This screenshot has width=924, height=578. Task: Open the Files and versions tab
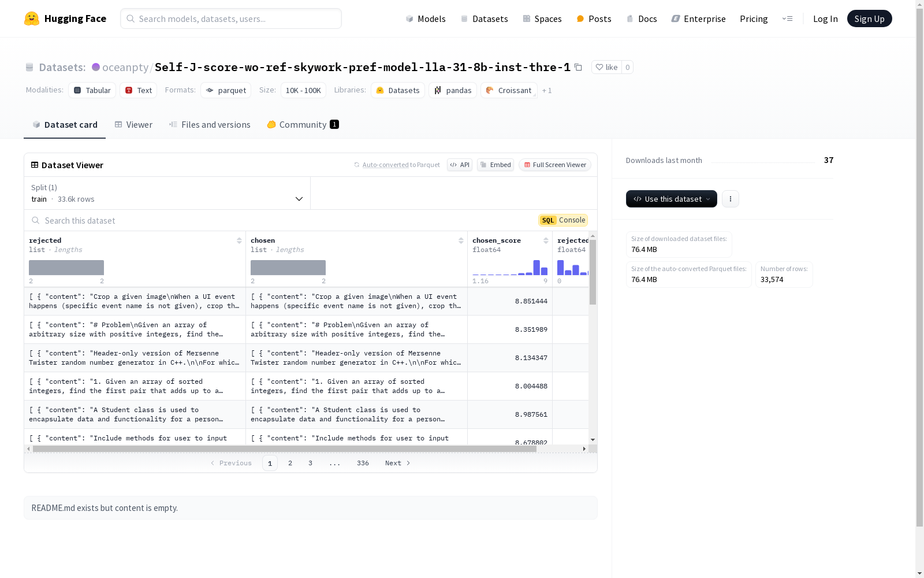click(210, 125)
